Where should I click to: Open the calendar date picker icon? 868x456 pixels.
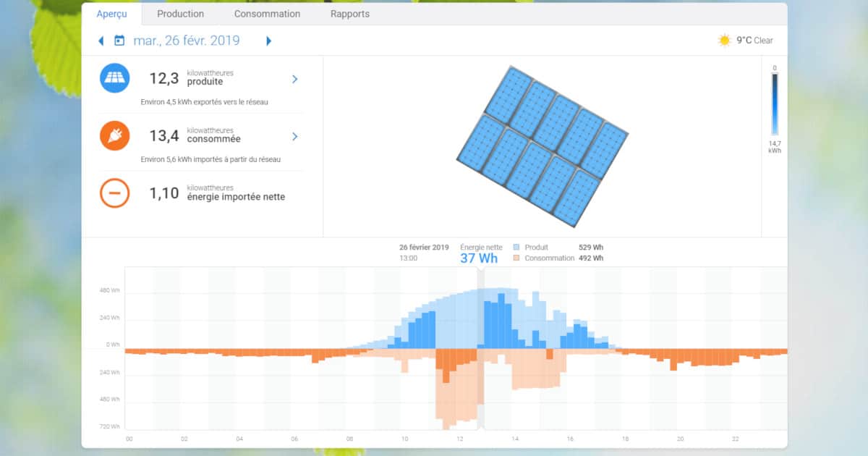tap(119, 41)
